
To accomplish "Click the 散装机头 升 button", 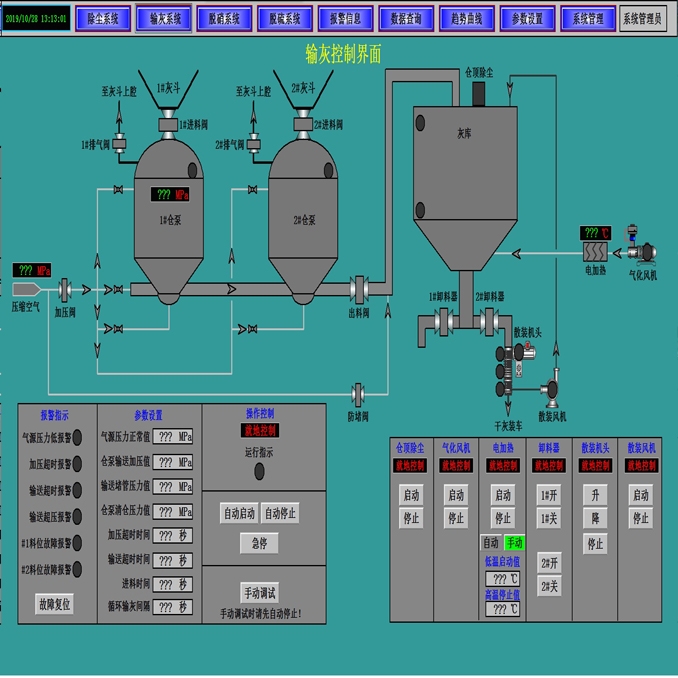I will pos(595,495).
